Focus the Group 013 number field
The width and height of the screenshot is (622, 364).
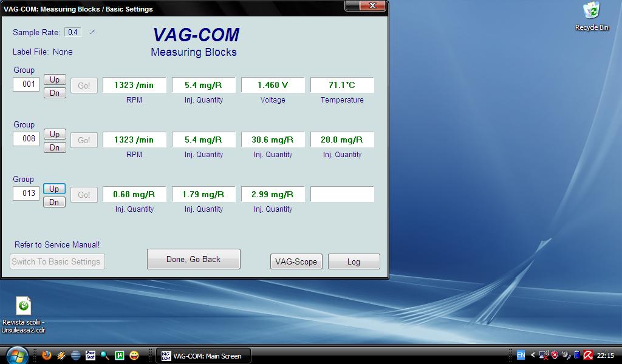point(26,194)
